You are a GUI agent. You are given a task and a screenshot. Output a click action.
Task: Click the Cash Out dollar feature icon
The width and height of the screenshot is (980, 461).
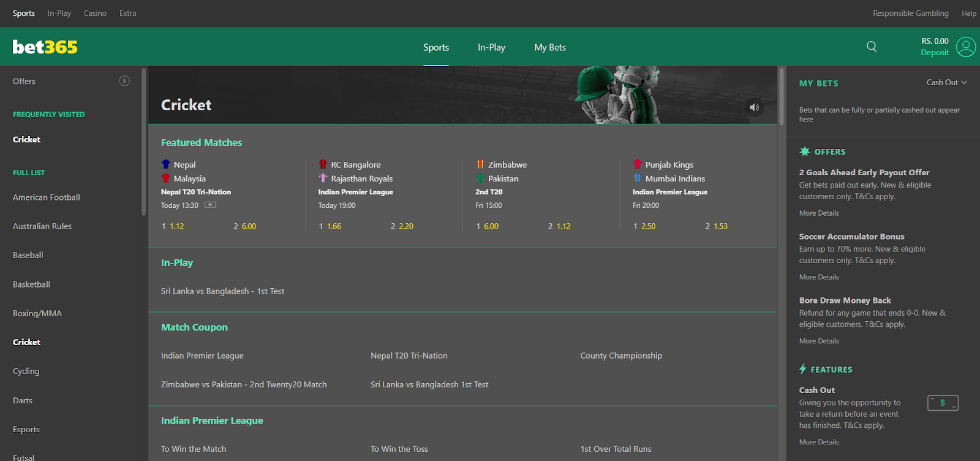click(943, 403)
